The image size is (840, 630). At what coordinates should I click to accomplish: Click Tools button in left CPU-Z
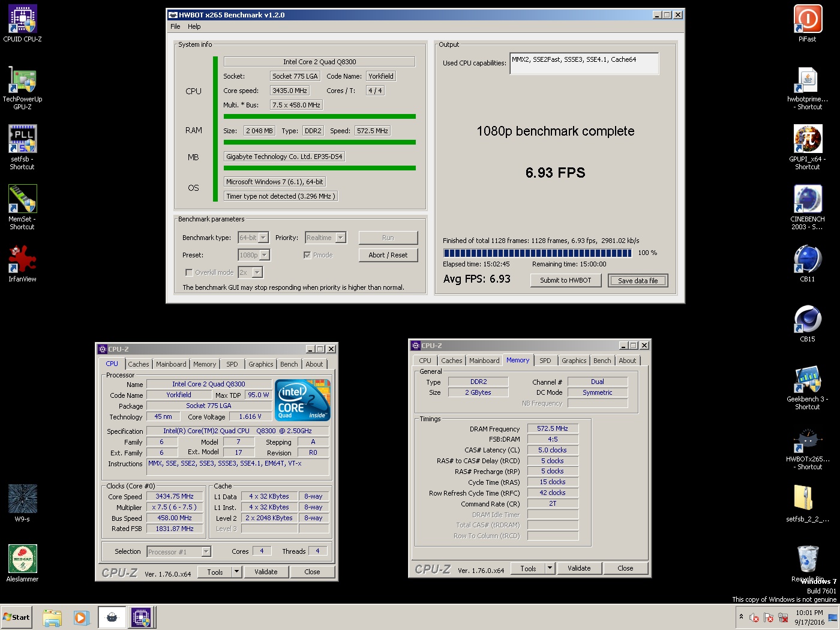click(215, 572)
